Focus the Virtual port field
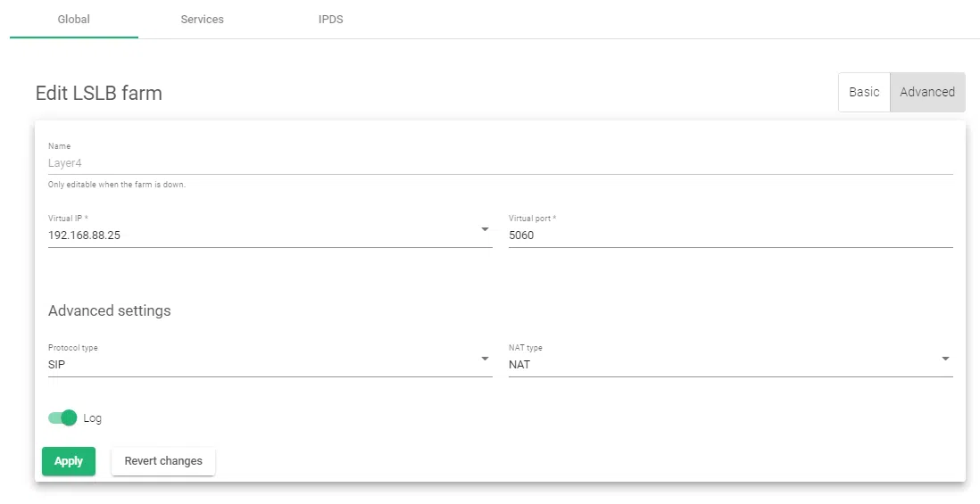 pyautogui.click(x=730, y=235)
